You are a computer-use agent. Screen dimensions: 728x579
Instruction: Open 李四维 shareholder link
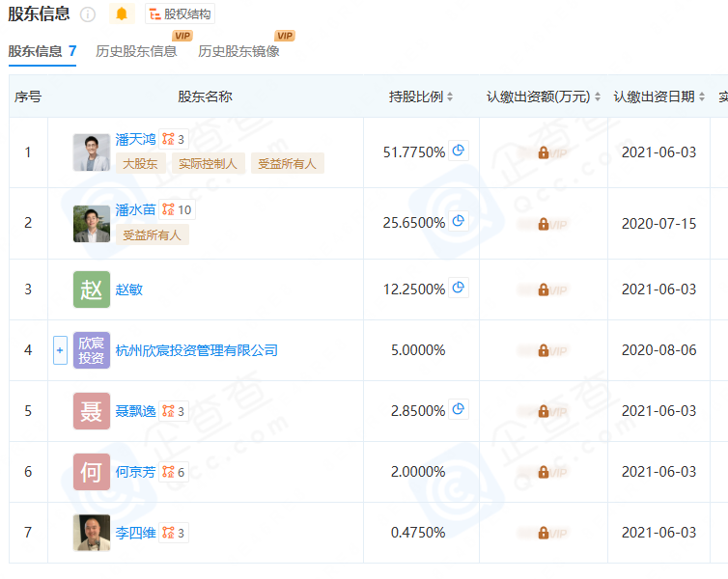[135, 533]
